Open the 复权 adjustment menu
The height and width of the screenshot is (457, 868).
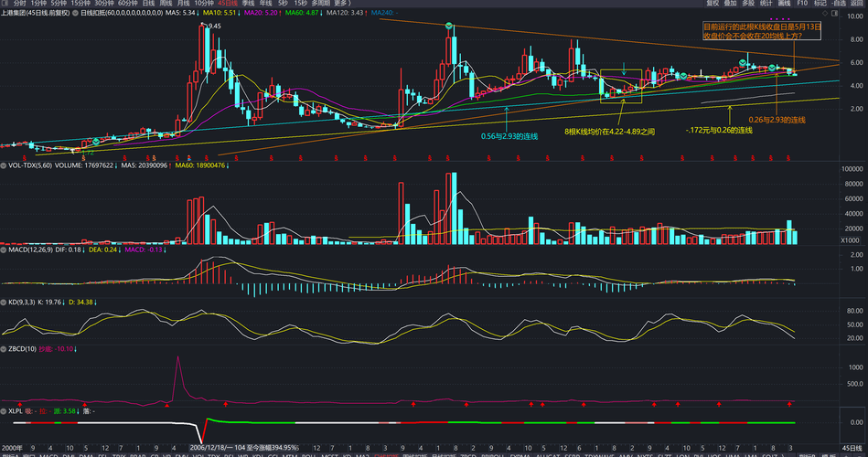tap(713, 4)
